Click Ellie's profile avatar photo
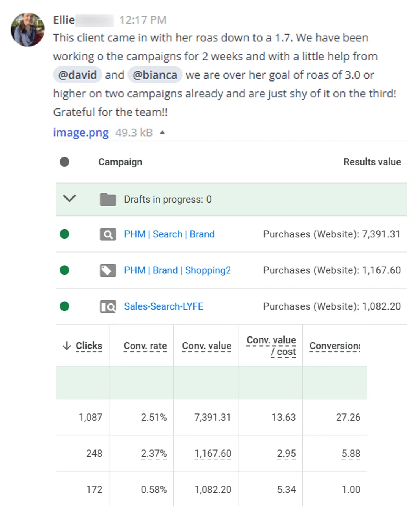This screenshot has height=517, width=420. coord(28,30)
